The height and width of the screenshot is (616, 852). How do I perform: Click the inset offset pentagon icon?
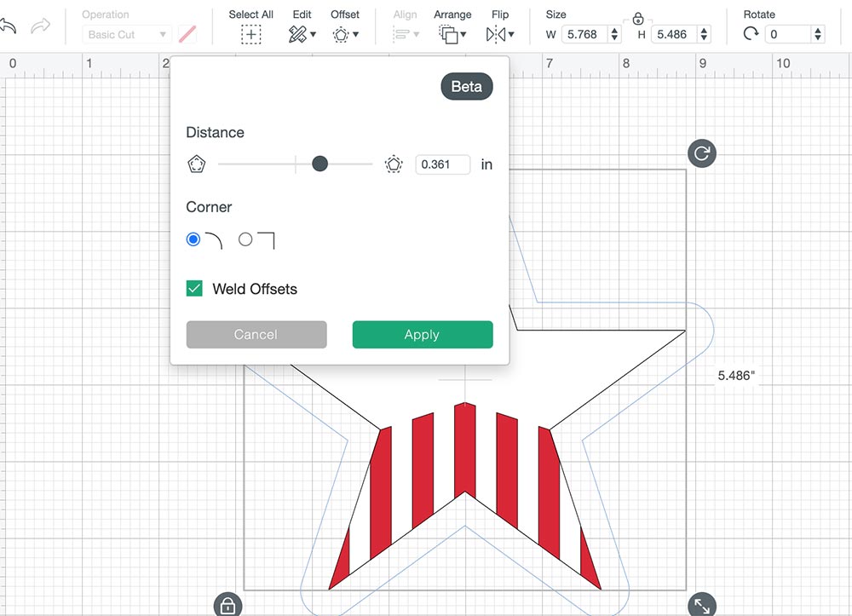tap(196, 164)
